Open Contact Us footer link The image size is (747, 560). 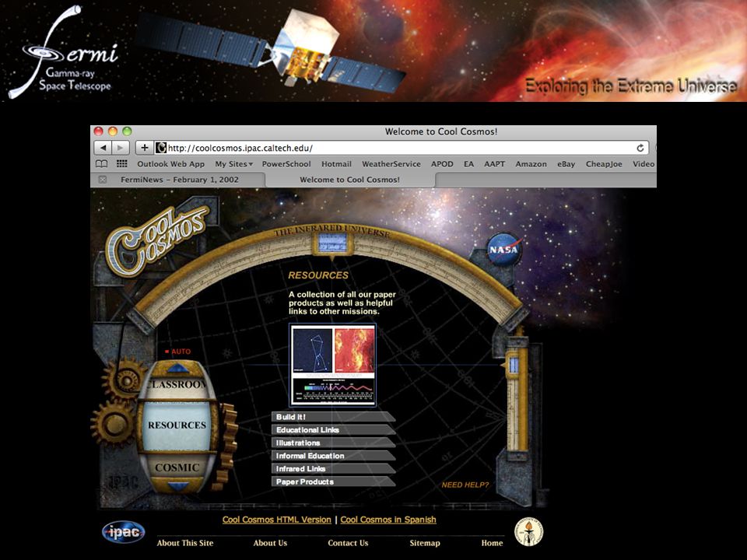tap(348, 543)
